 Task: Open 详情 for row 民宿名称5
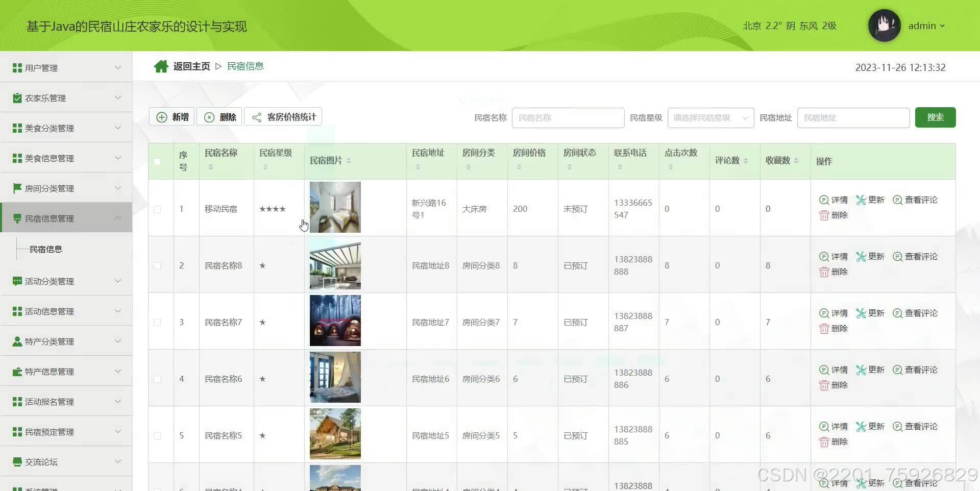[x=834, y=427]
